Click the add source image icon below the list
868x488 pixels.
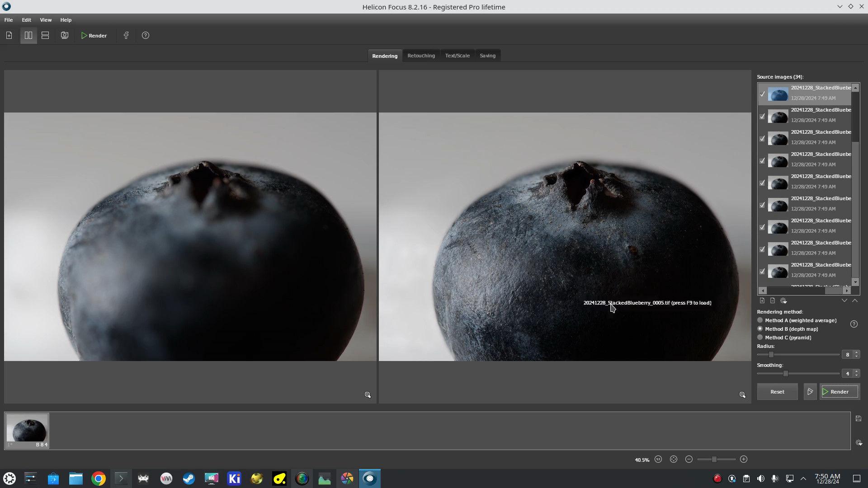[762, 301]
